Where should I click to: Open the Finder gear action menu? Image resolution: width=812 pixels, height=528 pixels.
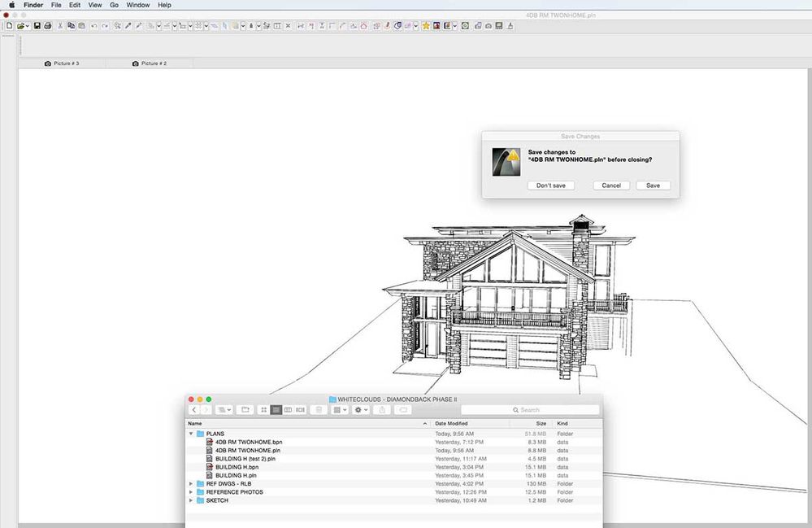pyautogui.click(x=358, y=410)
